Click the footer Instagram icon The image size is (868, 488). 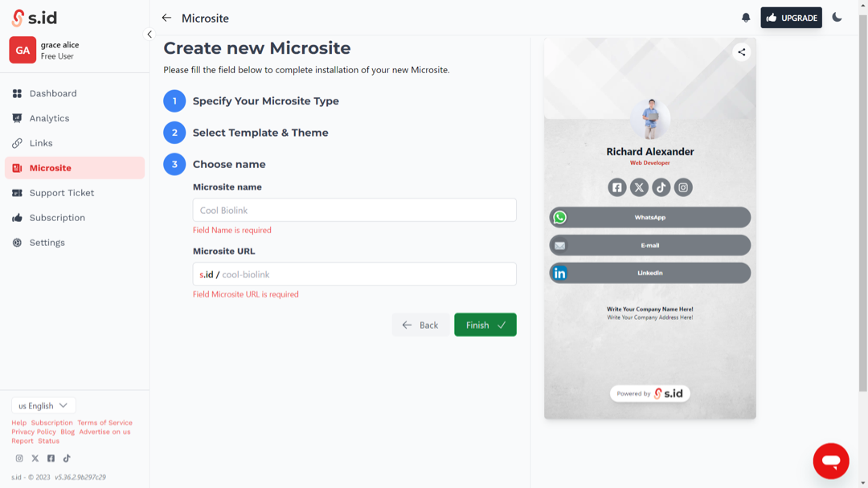click(x=19, y=458)
